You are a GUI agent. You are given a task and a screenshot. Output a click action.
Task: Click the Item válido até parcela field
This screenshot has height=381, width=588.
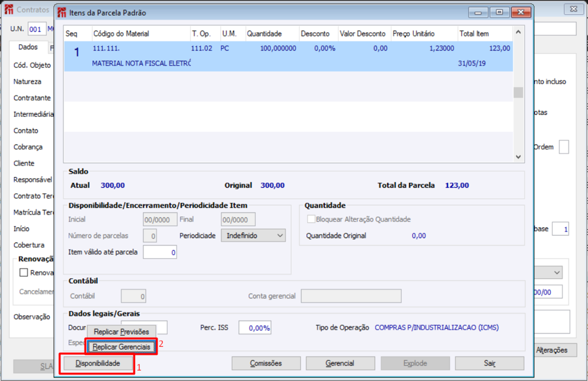tap(160, 252)
